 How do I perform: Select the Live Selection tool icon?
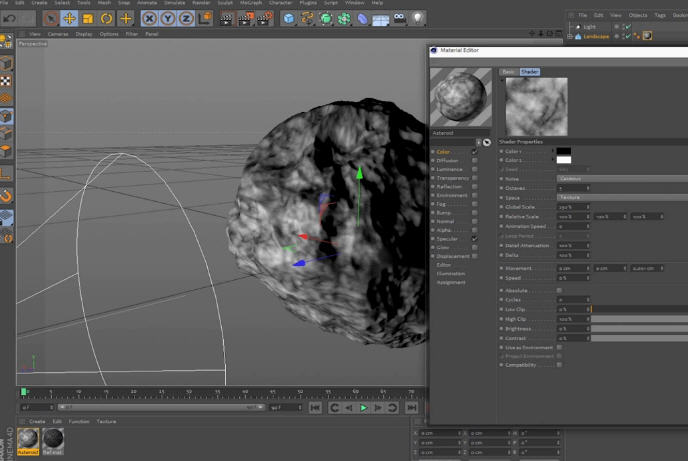[x=51, y=18]
